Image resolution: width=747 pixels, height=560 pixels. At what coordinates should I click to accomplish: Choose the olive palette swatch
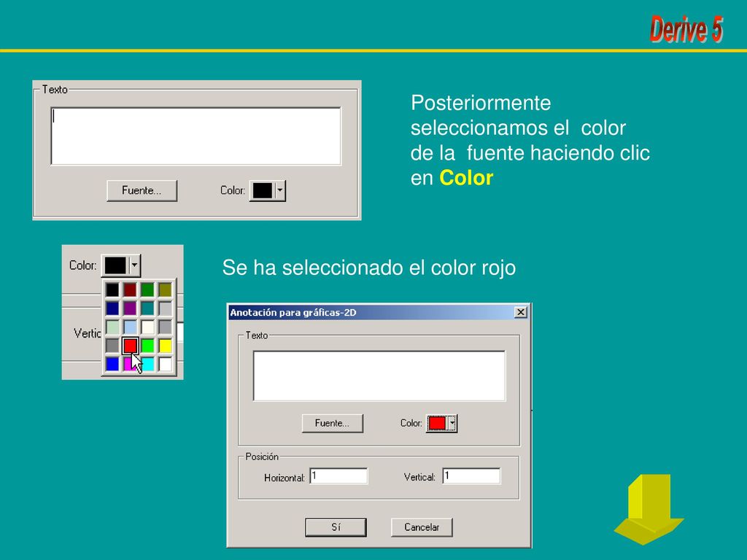pos(166,289)
